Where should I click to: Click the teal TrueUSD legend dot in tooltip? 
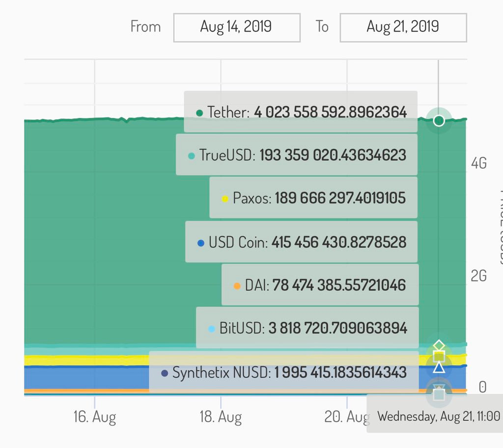click(x=191, y=156)
